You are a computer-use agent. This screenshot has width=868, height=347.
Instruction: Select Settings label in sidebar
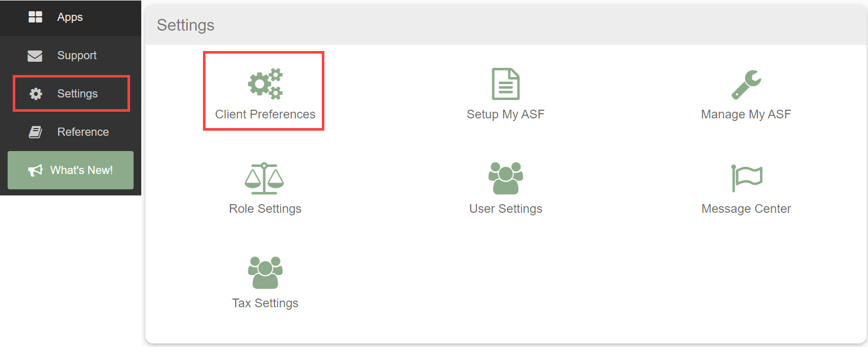(78, 94)
